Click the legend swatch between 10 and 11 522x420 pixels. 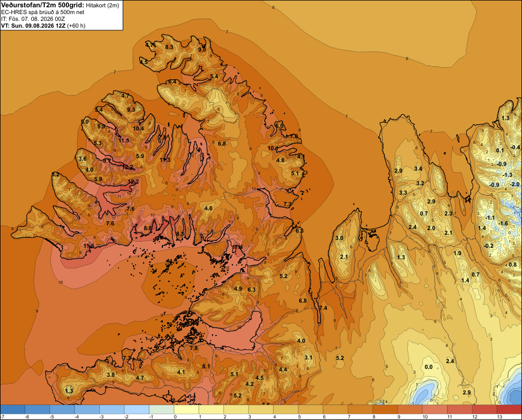point(435,410)
